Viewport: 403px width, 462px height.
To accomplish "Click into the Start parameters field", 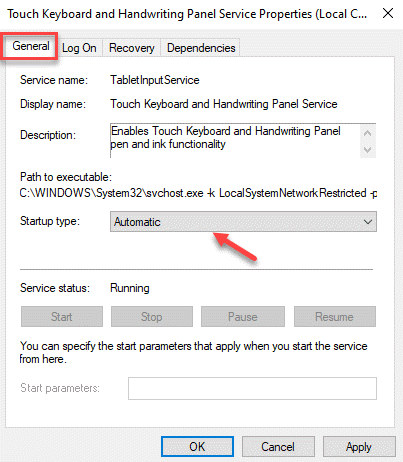I will coord(252,388).
